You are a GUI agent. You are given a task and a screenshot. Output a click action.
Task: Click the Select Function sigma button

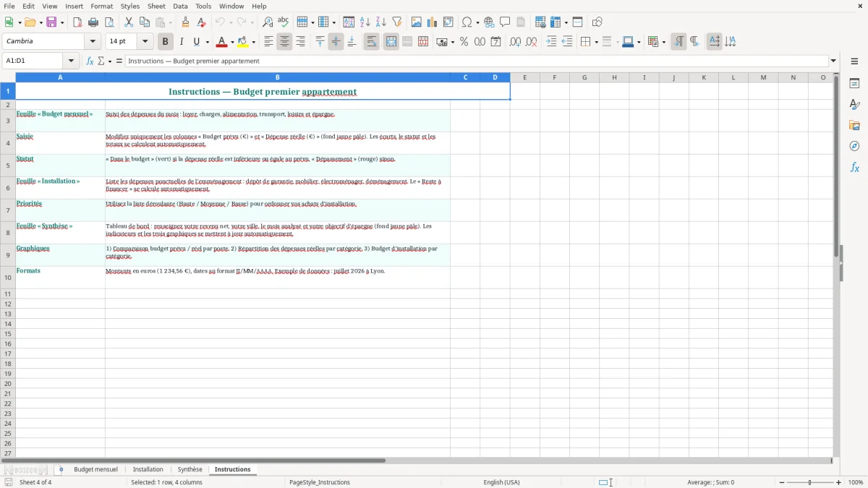coord(101,61)
